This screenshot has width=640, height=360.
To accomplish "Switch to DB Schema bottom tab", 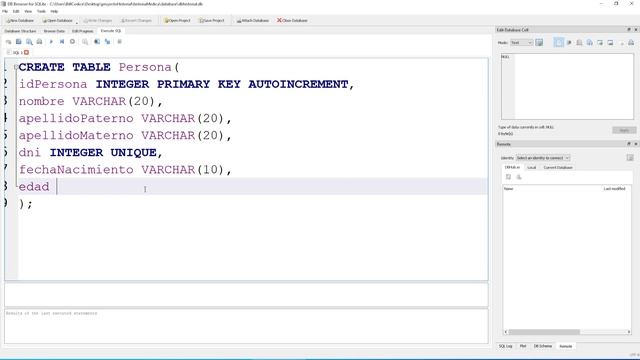I will 543,346.
